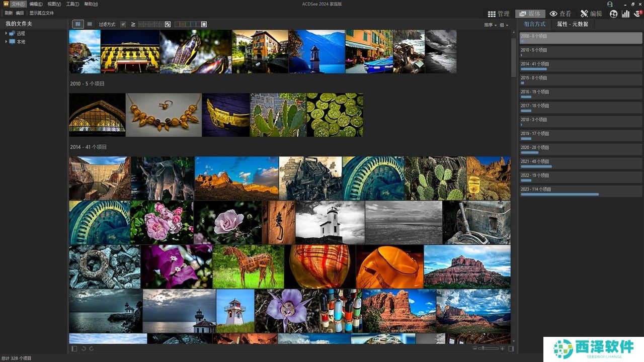Image resolution: width=644 pixels, height=362 pixels.
Task: Click 显示孤立文件 button
Action: point(42,13)
